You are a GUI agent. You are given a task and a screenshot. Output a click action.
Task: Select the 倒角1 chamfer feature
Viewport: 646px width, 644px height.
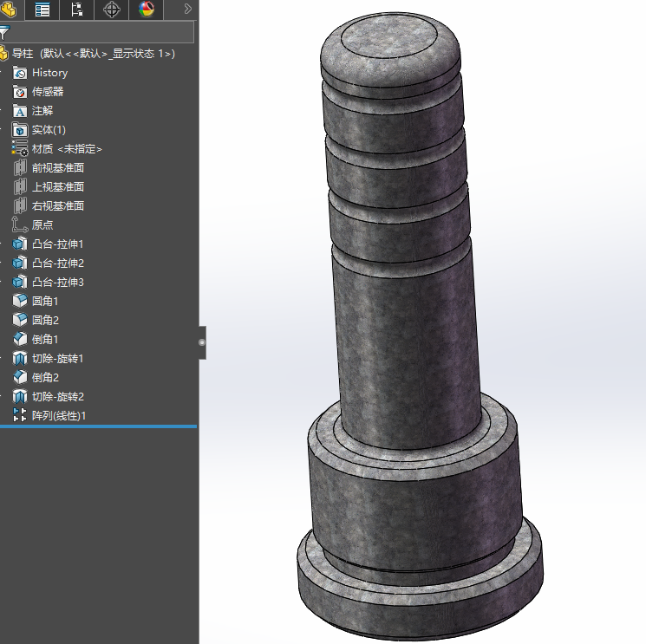point(45,339)
